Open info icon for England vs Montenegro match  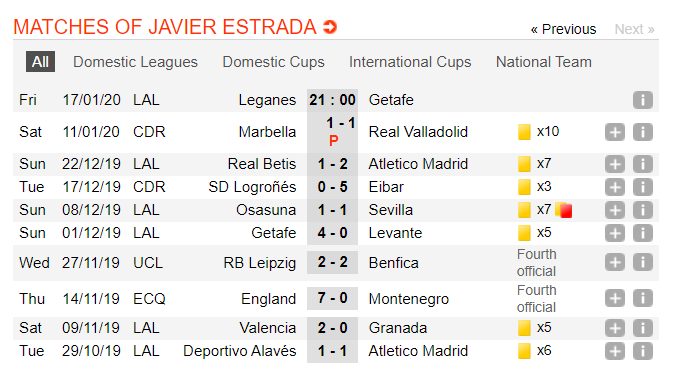pyautogui.click(x=642, y=299)
